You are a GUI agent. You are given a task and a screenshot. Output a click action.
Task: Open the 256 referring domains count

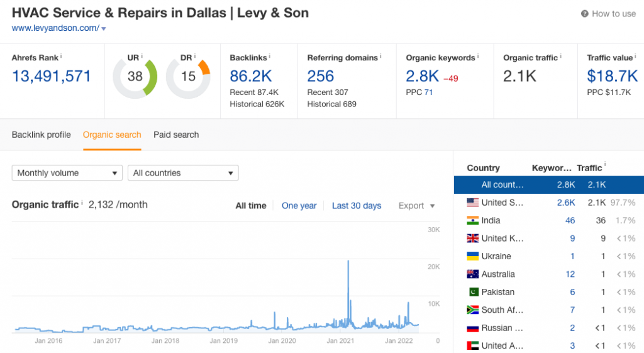(x=321, y=76)
